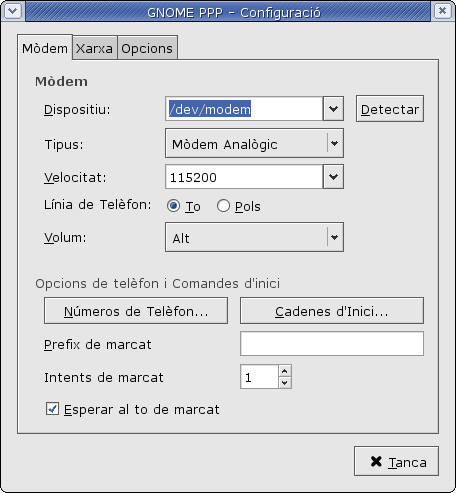Decrease Intents de marcat with down arrow
The width and height of the screenshot is (456, 493).
(x=285, y=383)
